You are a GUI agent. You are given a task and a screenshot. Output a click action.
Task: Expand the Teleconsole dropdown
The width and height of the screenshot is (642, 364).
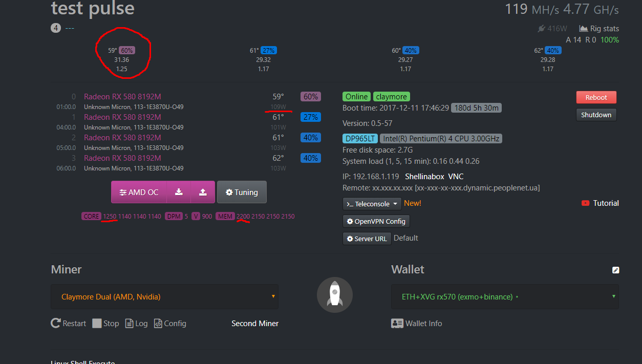(x=371, y=204)
